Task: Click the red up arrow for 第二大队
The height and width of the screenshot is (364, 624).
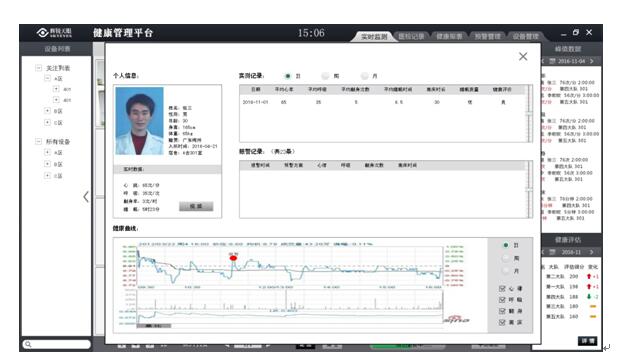Action: tap(589, 276)
